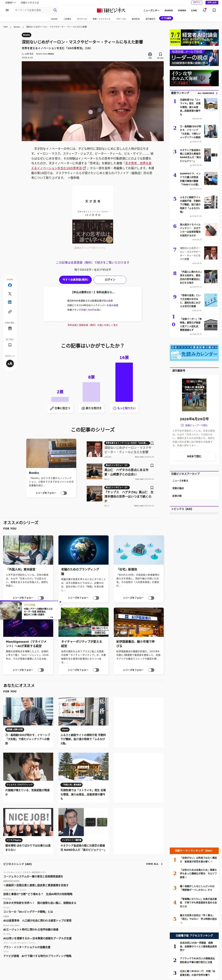
Task: Open the グローバル nav tab
Action: coord(121,19)
